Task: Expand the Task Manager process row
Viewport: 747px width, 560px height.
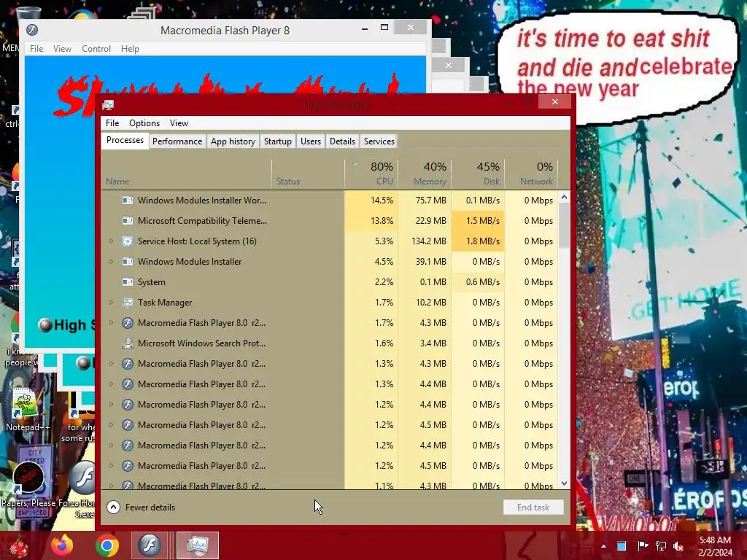Action: coord(111,303)
